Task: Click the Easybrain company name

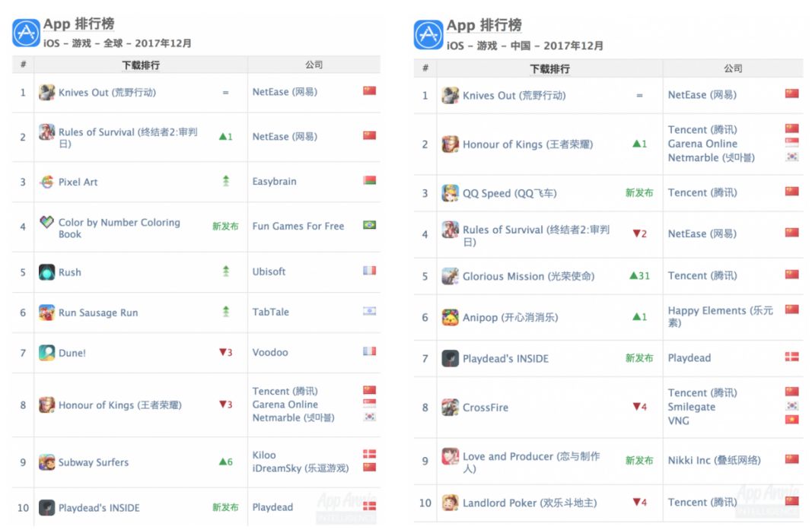Action: [x=274, y=182]
